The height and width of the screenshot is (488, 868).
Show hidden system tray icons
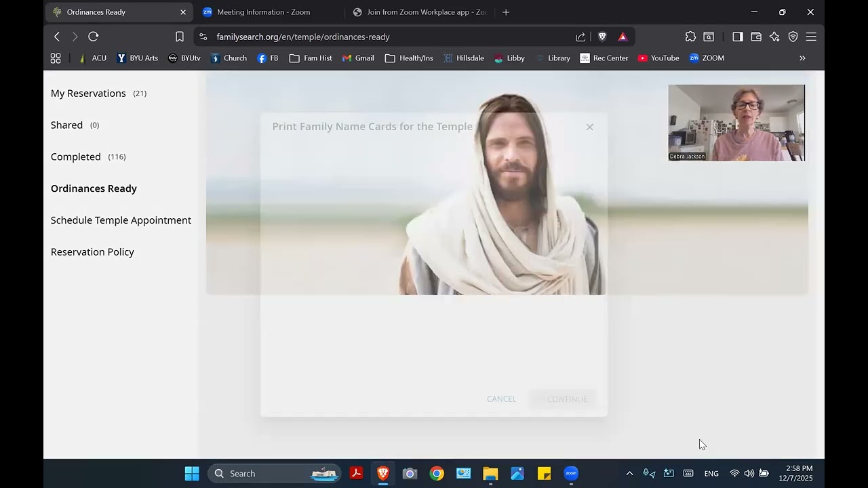[x=629, y=474]
